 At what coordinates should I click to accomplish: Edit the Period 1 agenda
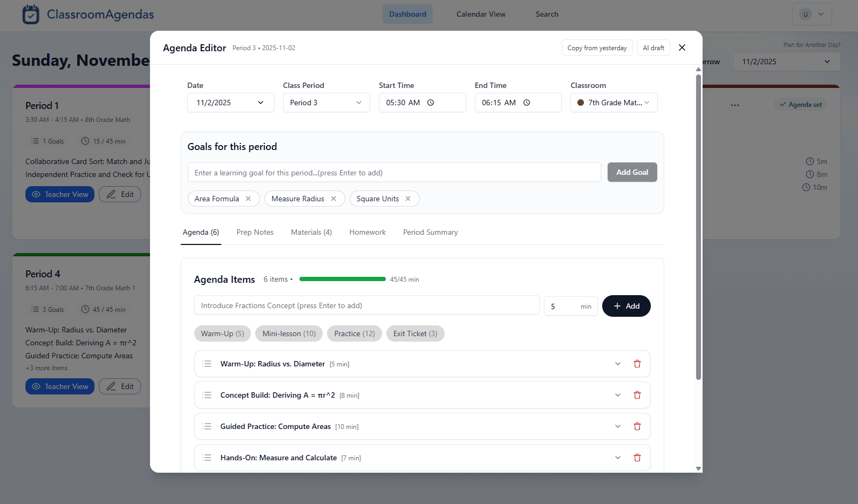(x=120, y=194)
